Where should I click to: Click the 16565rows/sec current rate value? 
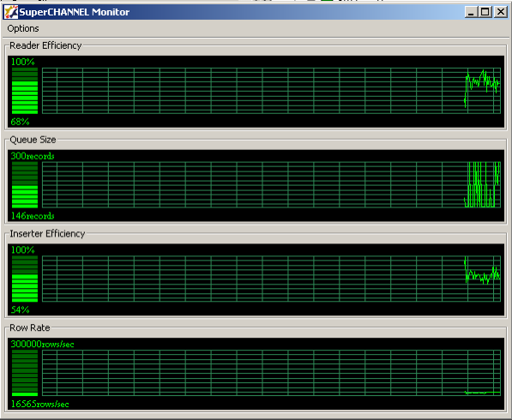[x=39, y=404]
